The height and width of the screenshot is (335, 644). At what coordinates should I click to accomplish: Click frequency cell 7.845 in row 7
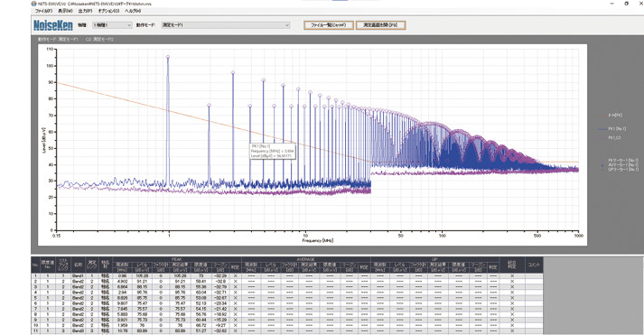[122, 309]
